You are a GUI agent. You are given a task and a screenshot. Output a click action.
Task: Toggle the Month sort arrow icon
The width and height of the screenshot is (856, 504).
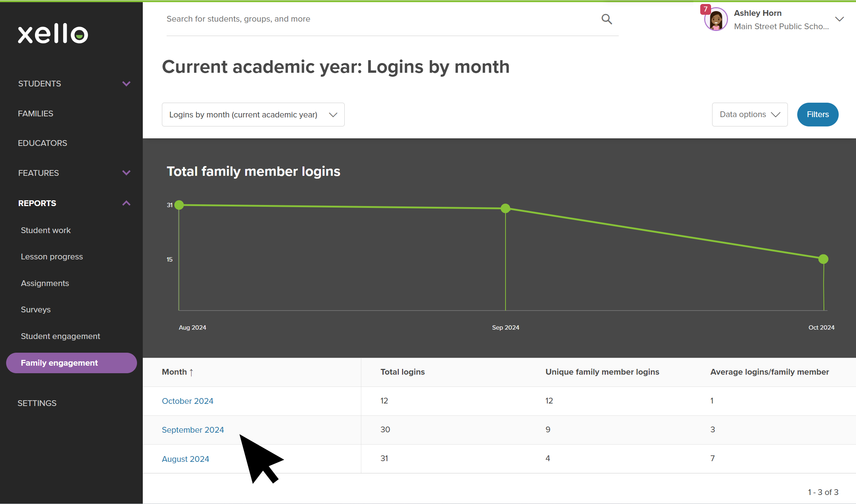191,372
